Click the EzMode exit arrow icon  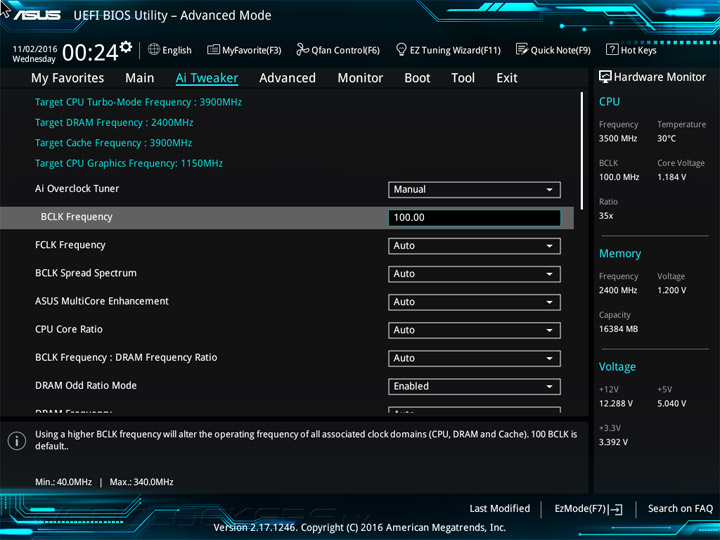click(615, 509)
